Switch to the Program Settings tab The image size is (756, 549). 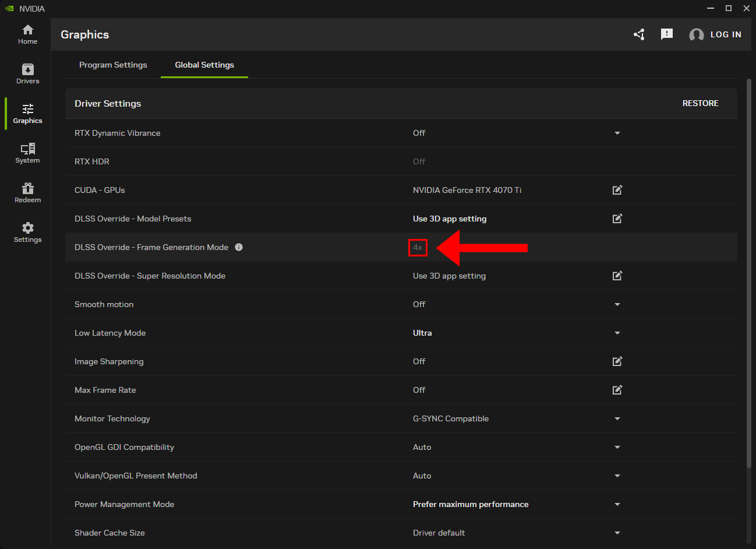click(113, 65)
